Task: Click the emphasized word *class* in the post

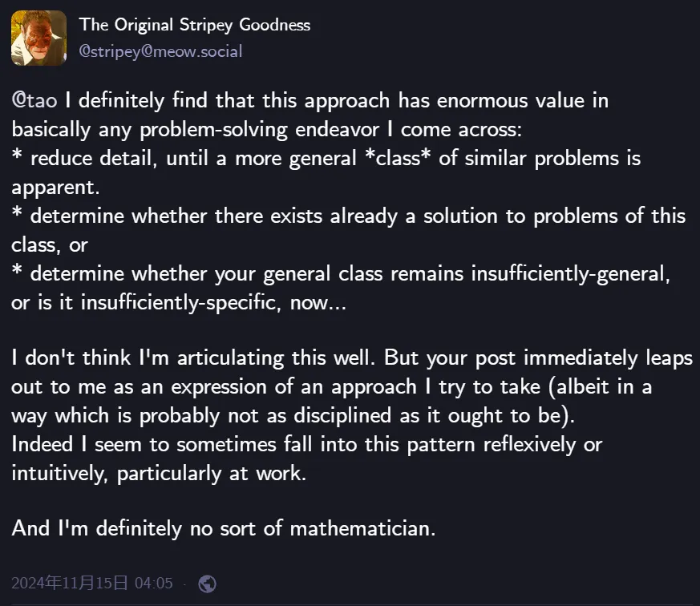Action: [398, 158]
